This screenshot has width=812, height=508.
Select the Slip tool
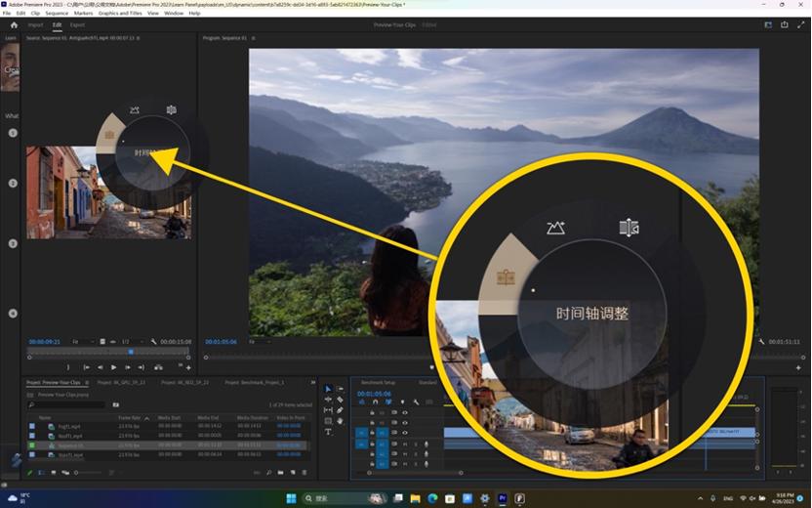pyautogui.click(x=328, y=410)
